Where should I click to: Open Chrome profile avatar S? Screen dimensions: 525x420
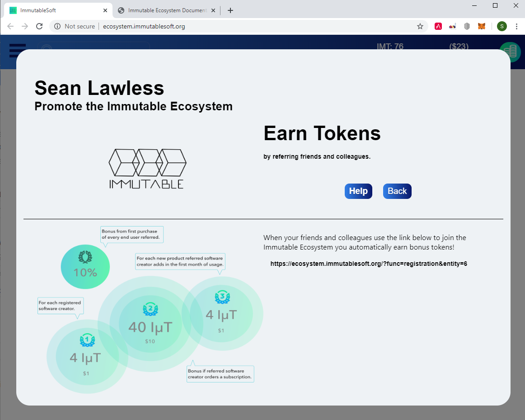pos(502,26)
